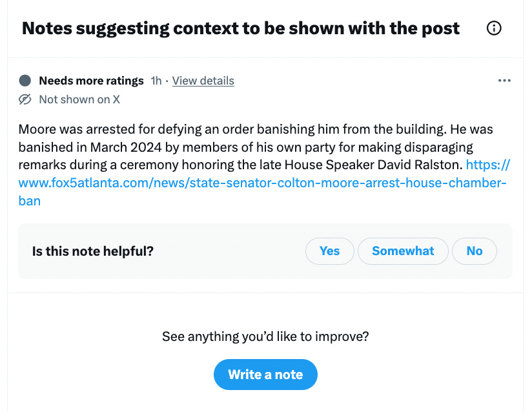Rate the note helpful by clicking "Yes"
This screenshot has width=532, height=412.
point(329,251)
